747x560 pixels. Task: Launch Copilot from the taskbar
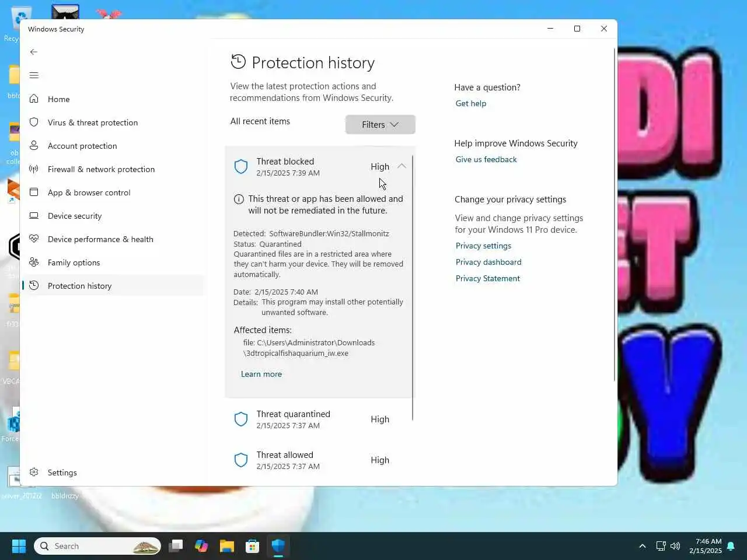(x=201, y=546)
